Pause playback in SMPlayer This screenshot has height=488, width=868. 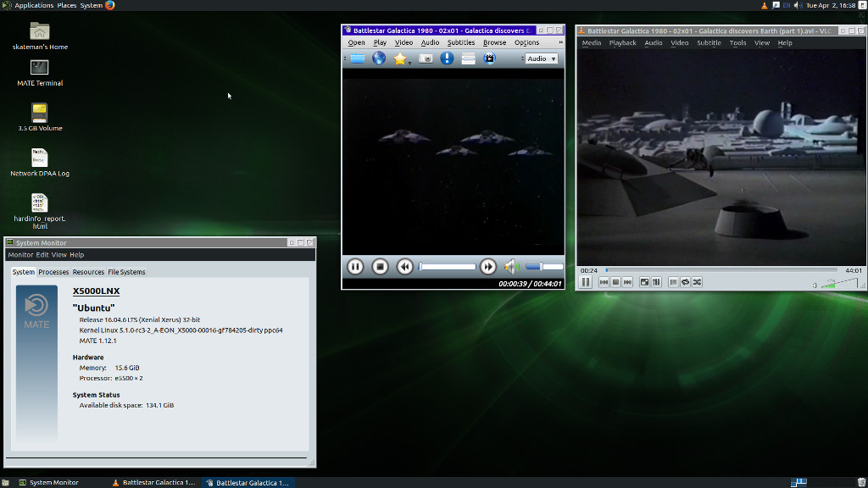pos(355,267)
